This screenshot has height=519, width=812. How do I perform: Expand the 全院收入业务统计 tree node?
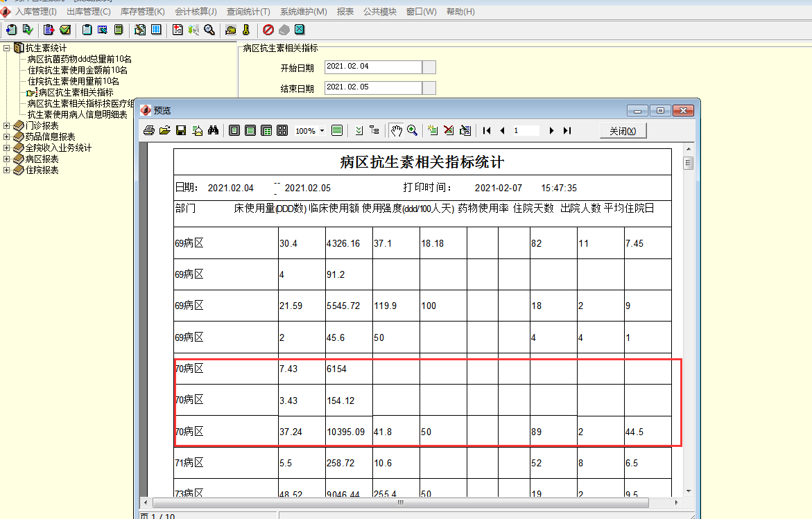tap(7, 148)
